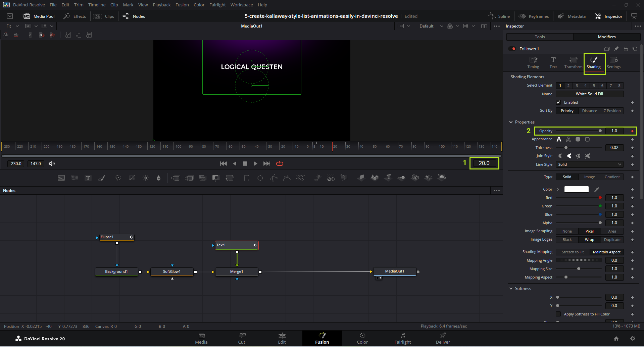
Task: Click the Transform tab icon
Action: tap(573, 62)
